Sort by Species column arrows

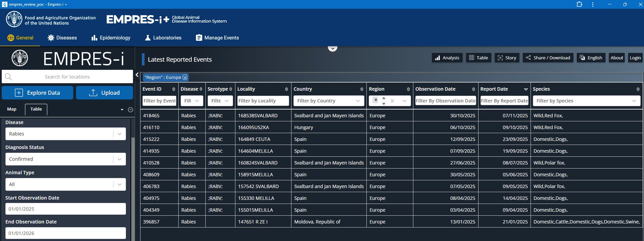(638, 89)
